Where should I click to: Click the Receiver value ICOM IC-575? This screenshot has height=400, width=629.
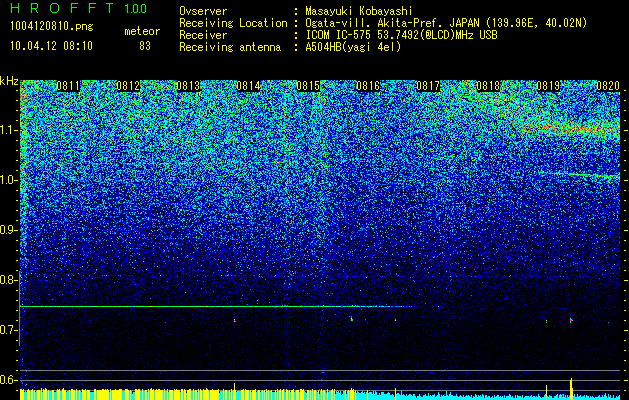(339, 35)
